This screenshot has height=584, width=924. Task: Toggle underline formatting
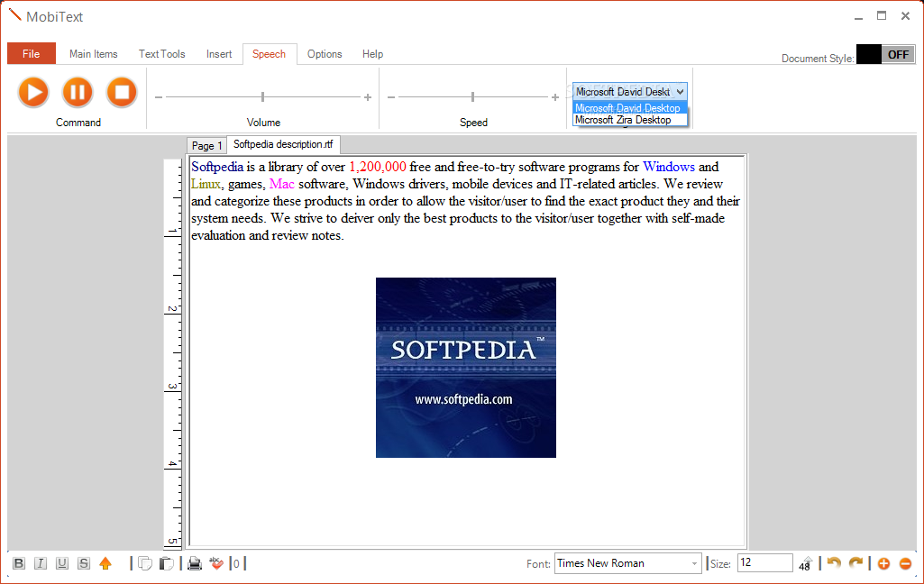[62, 563]
